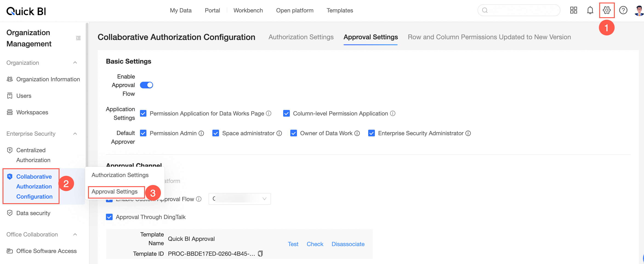The width and height of the screenshot is (644, 264).
Task: Uncheck Column-level Permission Application checkbox
Action: tap(286, 113)
